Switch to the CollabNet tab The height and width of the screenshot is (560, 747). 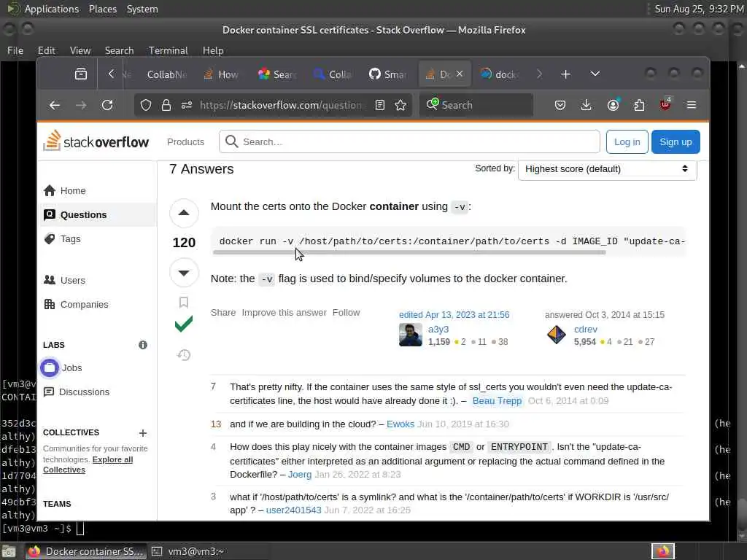[x=165, y=74]
